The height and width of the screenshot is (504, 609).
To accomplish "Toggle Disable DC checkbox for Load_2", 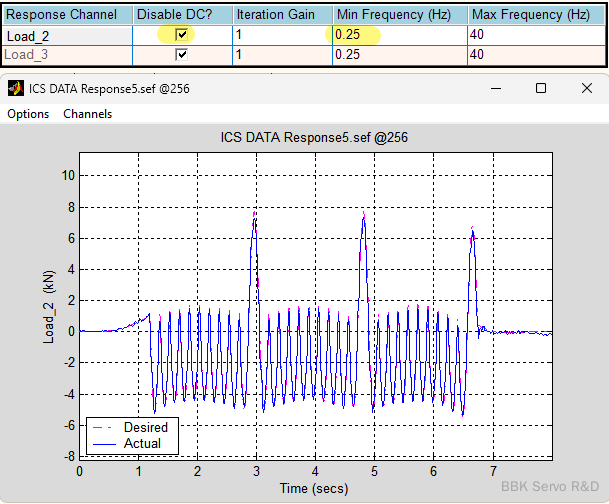I will pos(181,34).
